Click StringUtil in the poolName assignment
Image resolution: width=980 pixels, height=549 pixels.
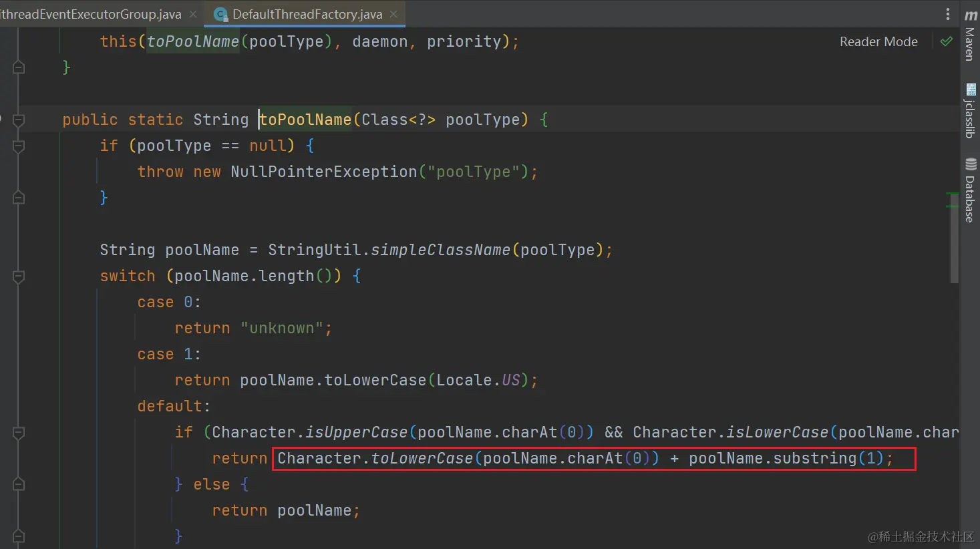coord(315,250)
